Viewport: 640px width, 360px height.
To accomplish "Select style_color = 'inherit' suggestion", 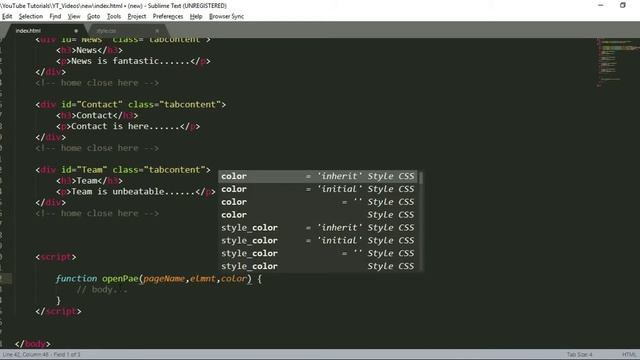I will tap(318, 228).
